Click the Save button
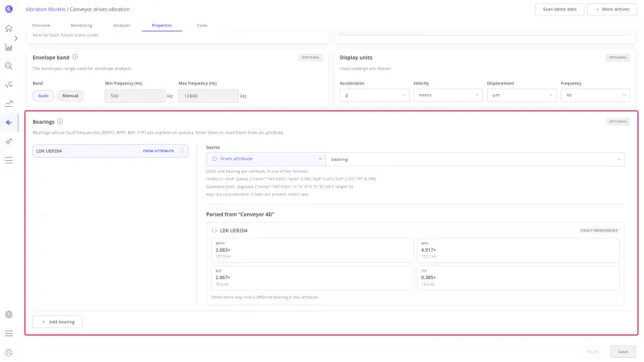Screen dimensions: 644x362 pyautogui.click(x=622, y=352)
